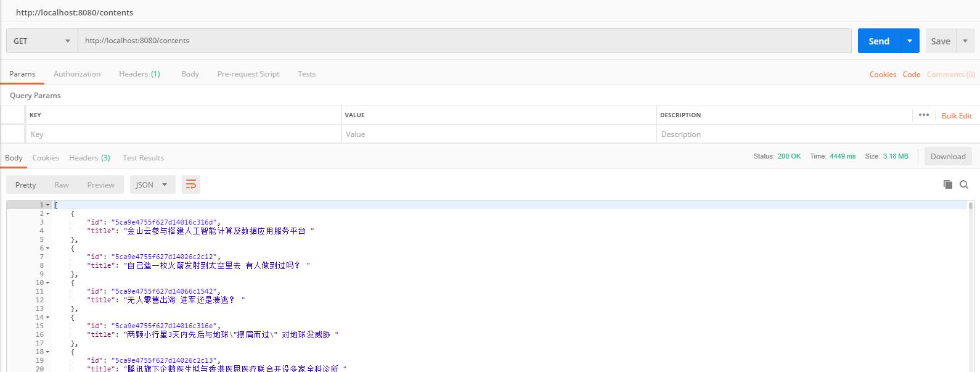Open search in response with magnifier icon
The image size is (980, 372).
click(x=964, y=184)
